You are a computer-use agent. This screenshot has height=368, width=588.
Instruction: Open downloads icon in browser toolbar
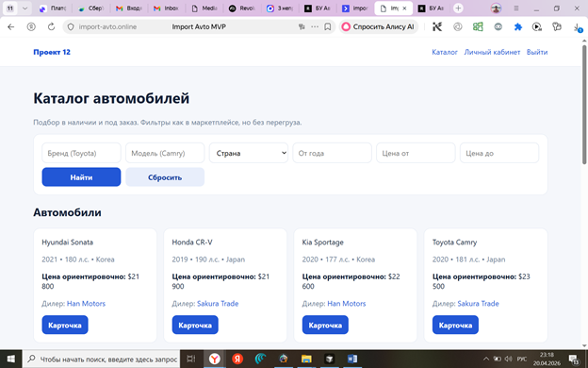578,27
